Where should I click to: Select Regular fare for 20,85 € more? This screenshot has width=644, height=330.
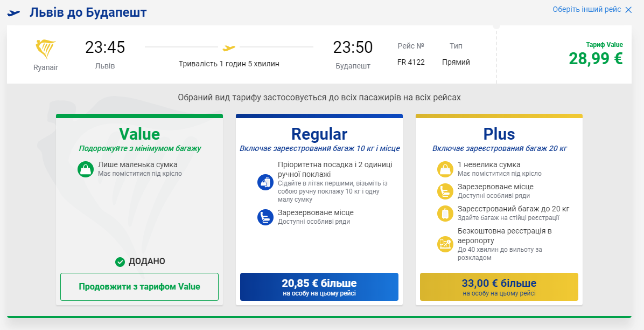click(319, 287)
